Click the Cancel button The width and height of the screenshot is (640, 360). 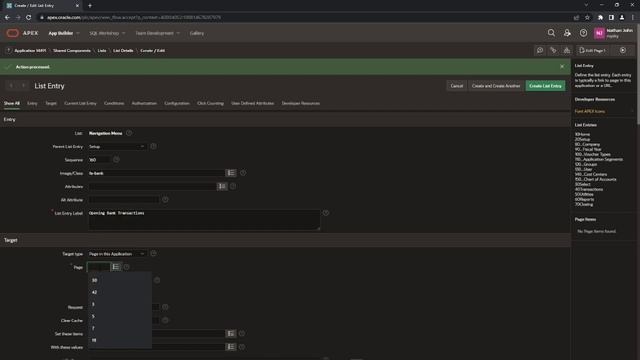[x=456, y=86]
